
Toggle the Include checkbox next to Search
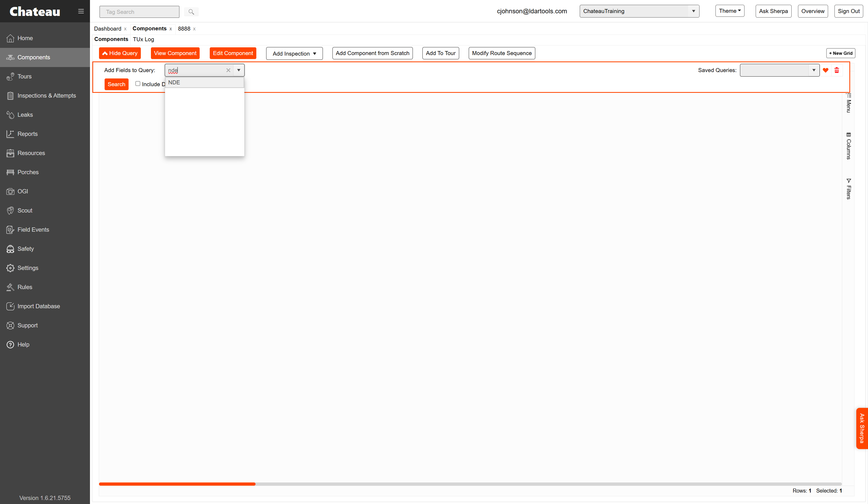click(x=138, y=84)
